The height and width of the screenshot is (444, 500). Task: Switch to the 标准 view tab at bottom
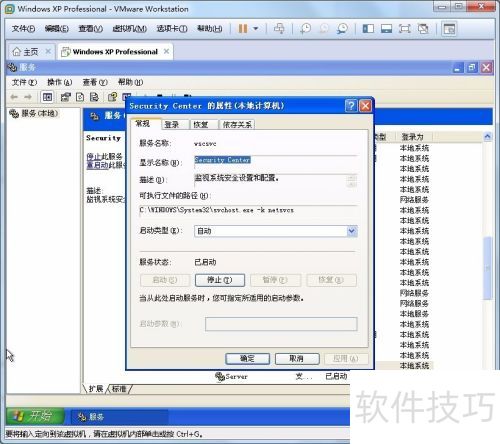click(x=119, y=389)
